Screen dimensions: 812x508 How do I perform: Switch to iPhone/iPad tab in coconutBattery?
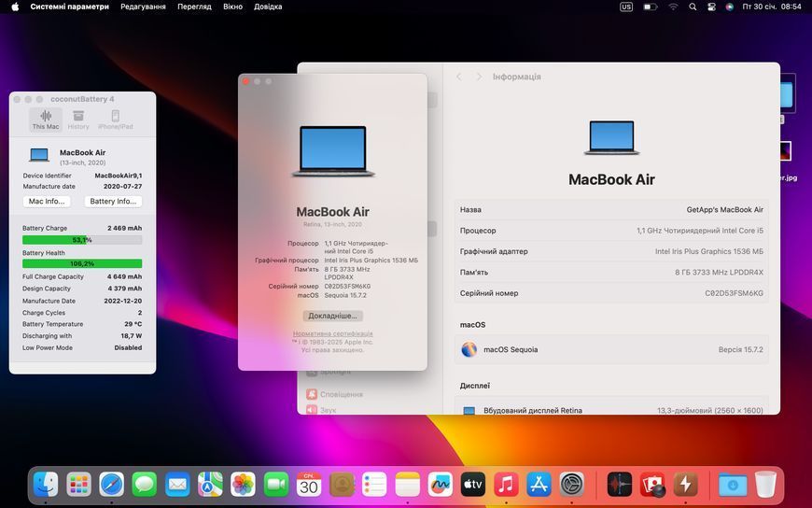click(116, 120)
